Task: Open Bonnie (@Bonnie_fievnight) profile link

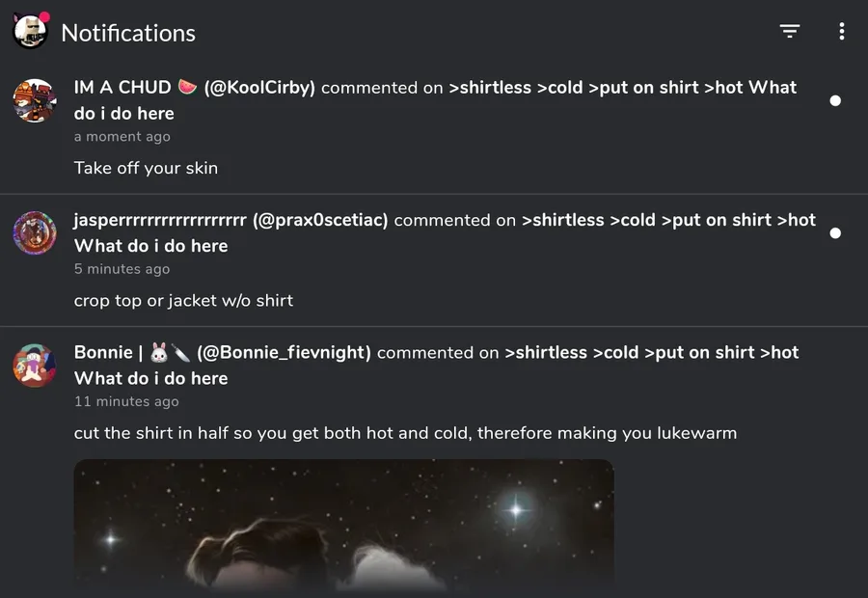Action: (222, 353)
